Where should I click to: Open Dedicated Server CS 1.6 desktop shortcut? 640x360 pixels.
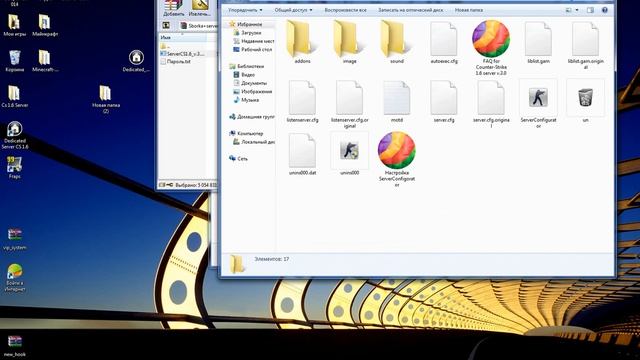click(15, 136)
